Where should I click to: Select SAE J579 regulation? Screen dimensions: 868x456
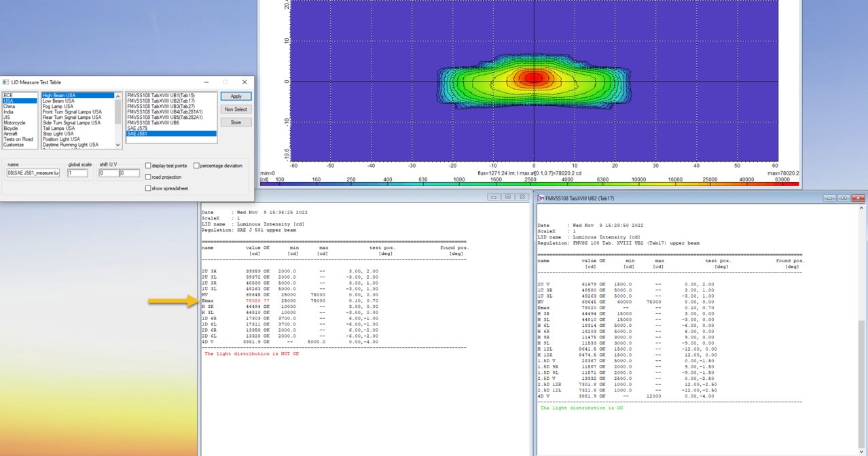171,128
